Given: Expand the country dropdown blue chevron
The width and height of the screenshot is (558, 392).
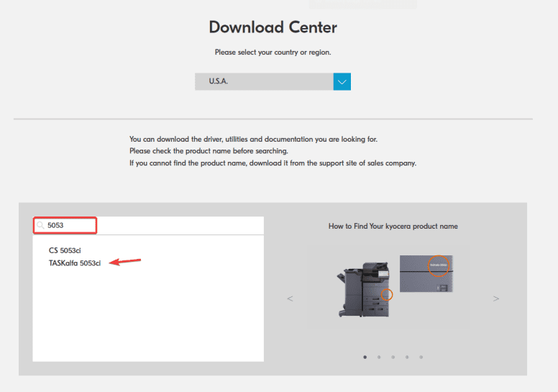Looking at the screenshot, I should pos(342,81).
